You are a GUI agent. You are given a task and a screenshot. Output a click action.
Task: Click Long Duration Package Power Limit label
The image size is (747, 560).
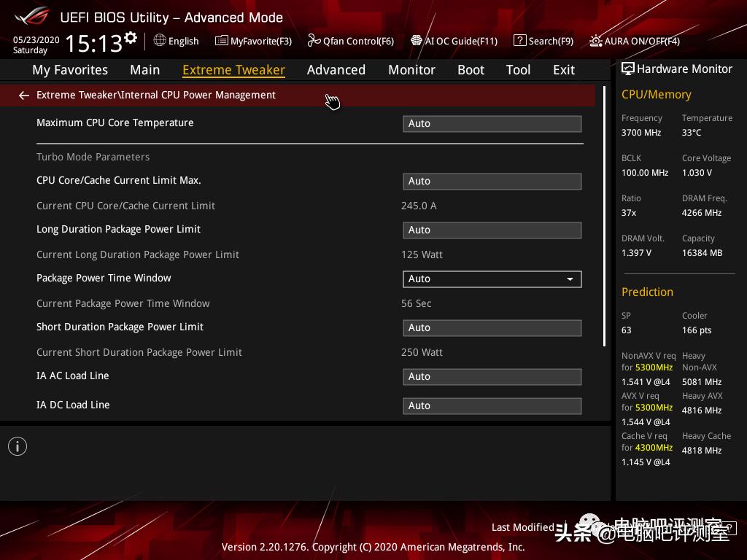[x=118, y=229]
